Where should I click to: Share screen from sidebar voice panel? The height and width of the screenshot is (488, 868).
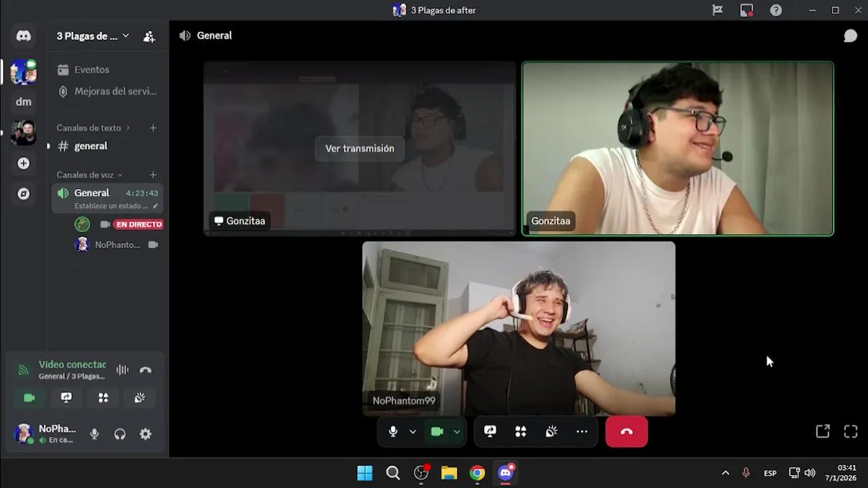(x=66, y=398)
